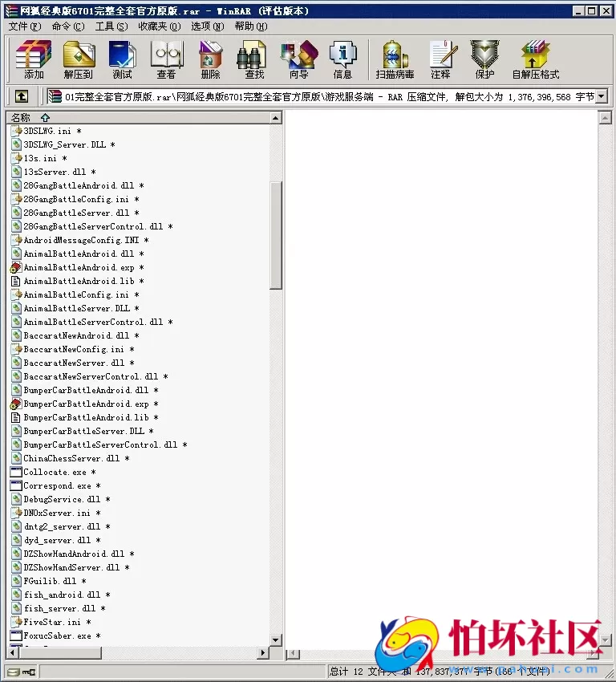
Task: Open the Favorites (收藏夹) menu
Action: 159,26
